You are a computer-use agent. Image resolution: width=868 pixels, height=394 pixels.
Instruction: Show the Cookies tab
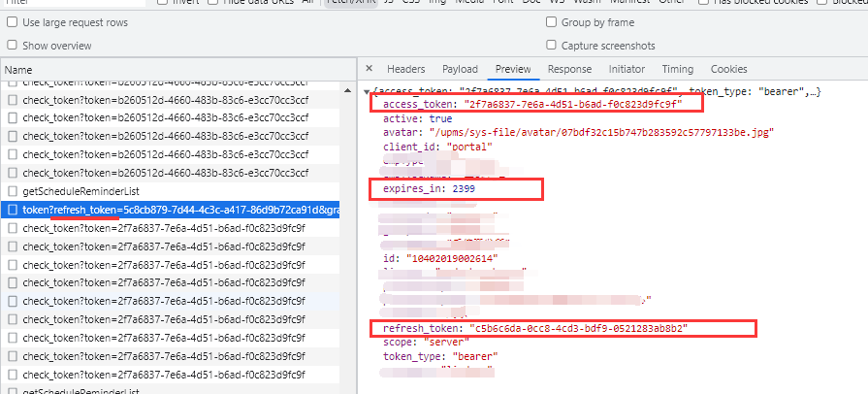[728, 69]
